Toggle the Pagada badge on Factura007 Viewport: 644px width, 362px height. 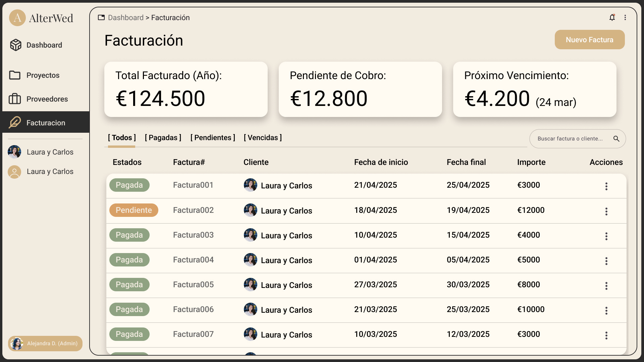[129, 334]
